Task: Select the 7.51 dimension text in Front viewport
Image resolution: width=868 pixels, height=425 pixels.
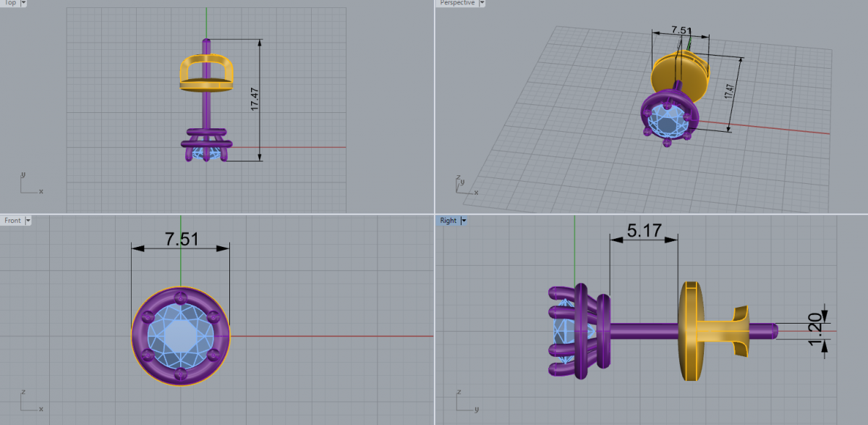Action: (x=181, y=238)
